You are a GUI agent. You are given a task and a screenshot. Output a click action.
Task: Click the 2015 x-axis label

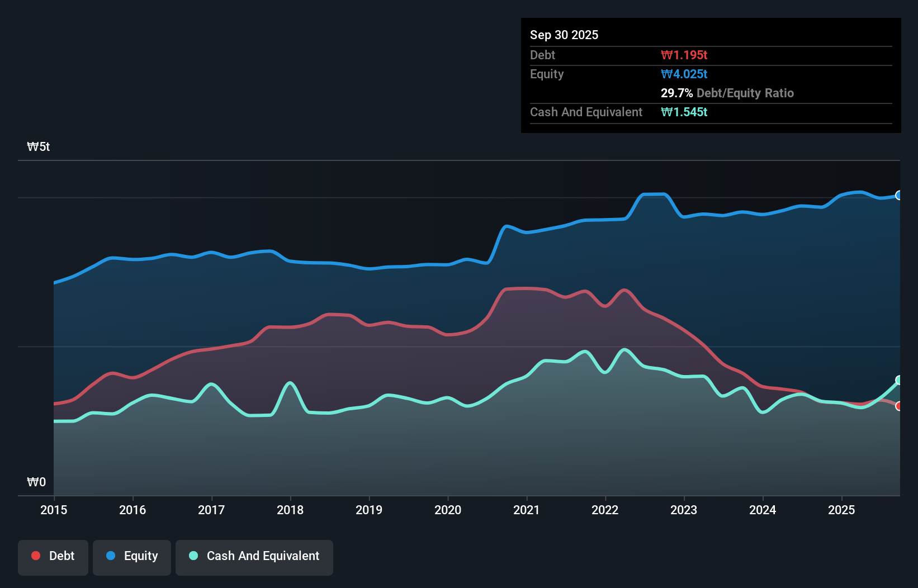tap(54, 510)
